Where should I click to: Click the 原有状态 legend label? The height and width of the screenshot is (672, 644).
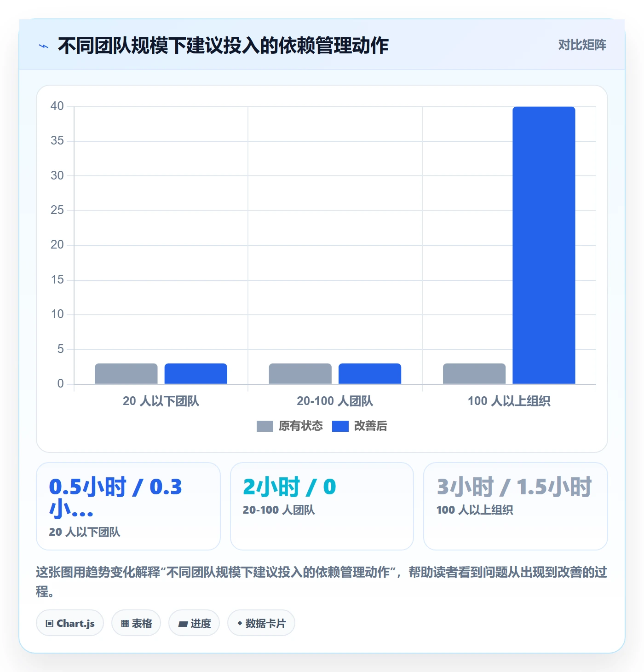tap(301, 426)
